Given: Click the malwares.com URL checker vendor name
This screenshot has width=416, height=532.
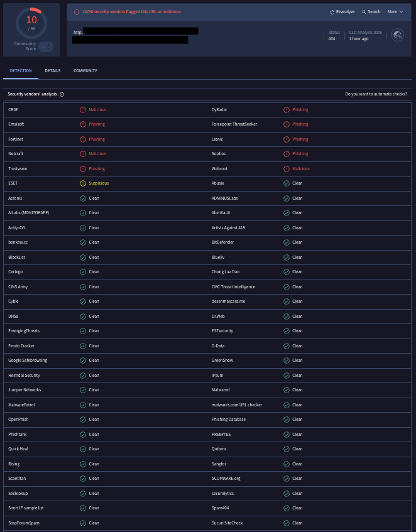Looking at the screenshot, I should (x=237, y=404).
